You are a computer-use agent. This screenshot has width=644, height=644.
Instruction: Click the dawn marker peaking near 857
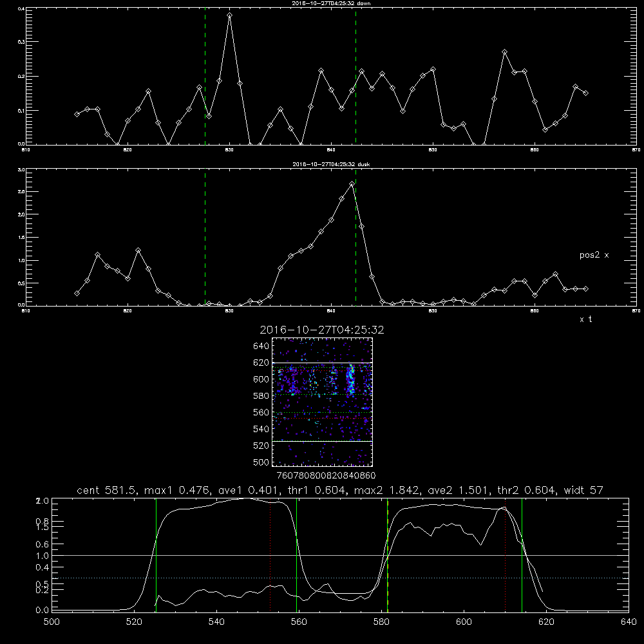pyautogui.click(x=504, y=52)
